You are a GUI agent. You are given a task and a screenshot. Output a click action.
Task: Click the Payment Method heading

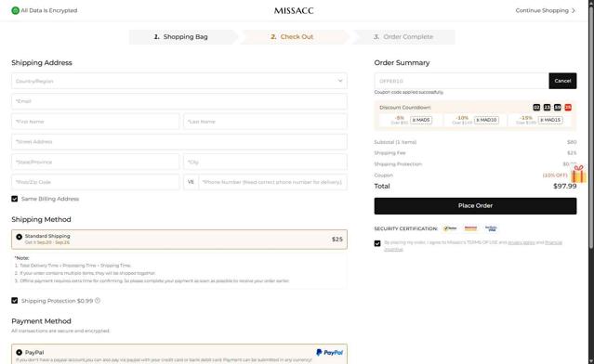coord(41,321)
